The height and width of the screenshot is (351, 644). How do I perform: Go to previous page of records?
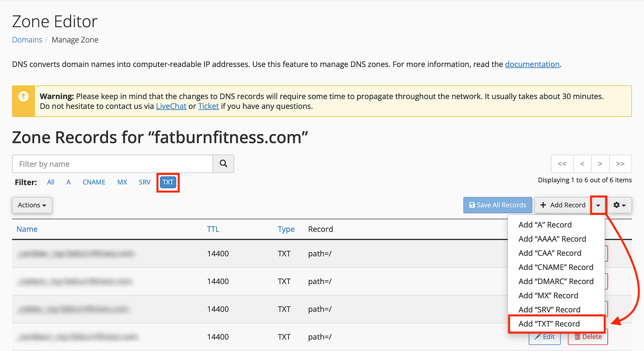(x=582, y=164)
